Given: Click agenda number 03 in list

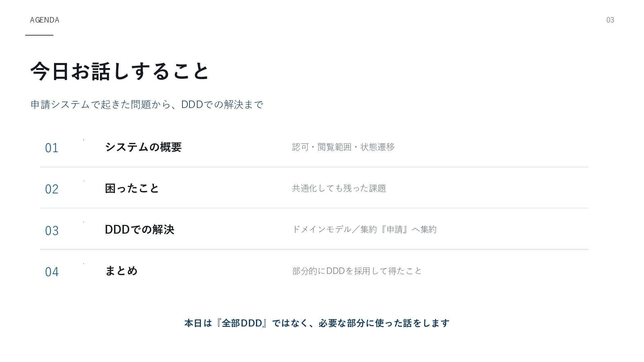Looking at the screenshot, I should coord(52,231).
